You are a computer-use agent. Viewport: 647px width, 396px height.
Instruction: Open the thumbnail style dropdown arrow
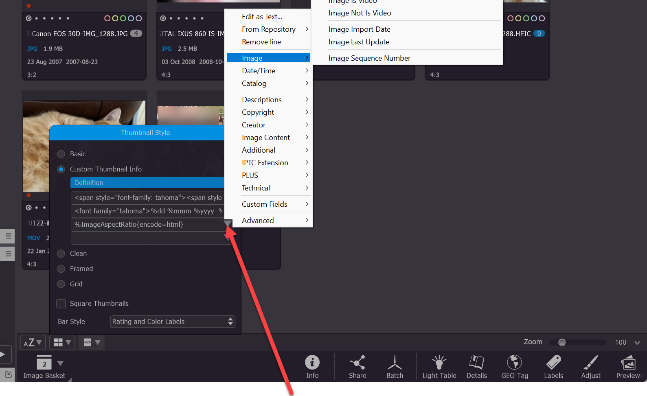[97, 342]
